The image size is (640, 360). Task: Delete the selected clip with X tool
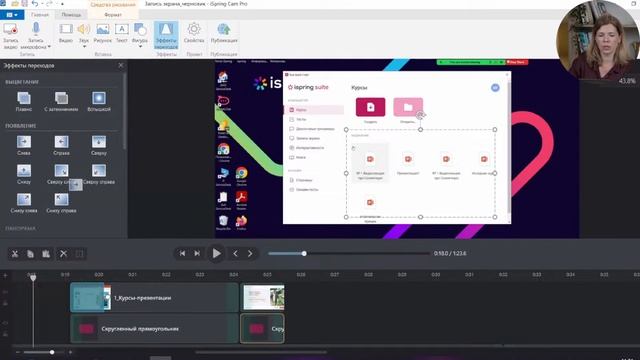click(63, 253)
